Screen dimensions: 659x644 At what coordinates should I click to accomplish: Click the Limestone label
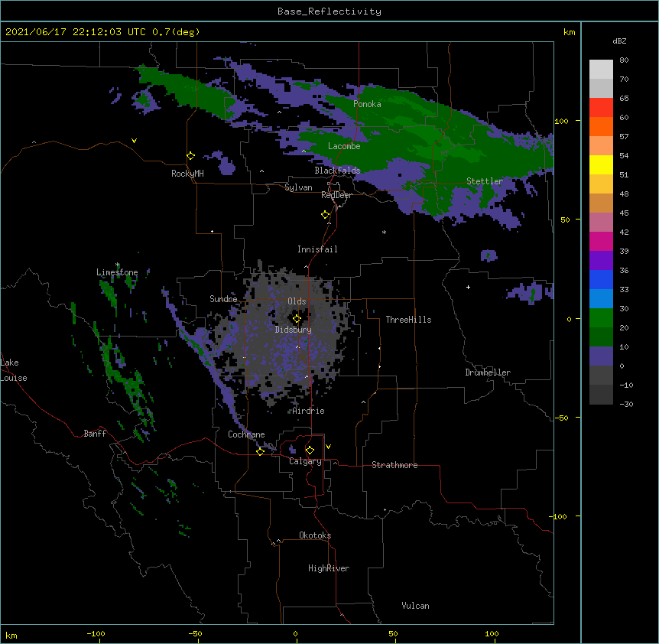(x=117, y=272)
